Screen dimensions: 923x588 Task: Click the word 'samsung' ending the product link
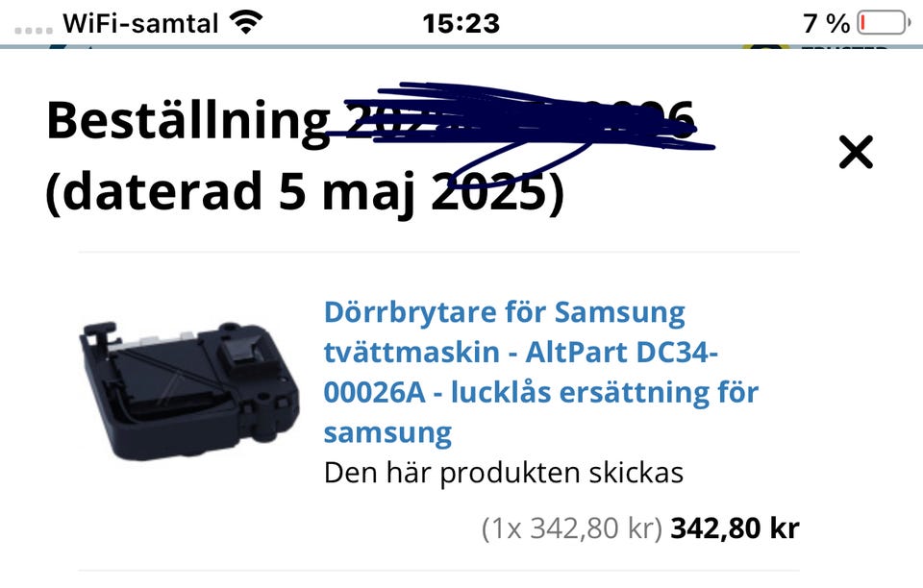click(387, 432)
